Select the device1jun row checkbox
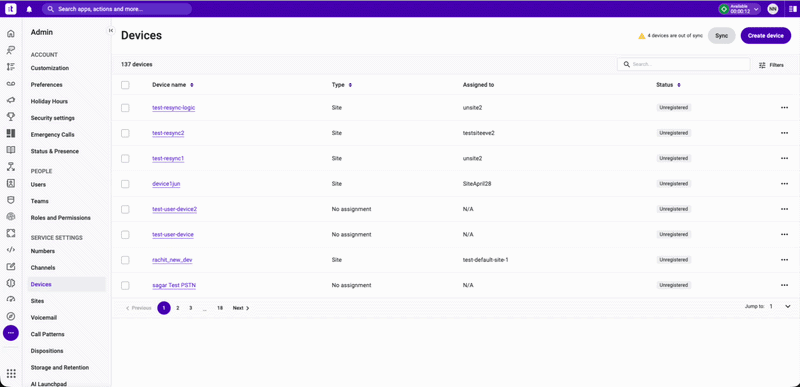The height and width of the screenshot is (387, 800). (125, 184)
